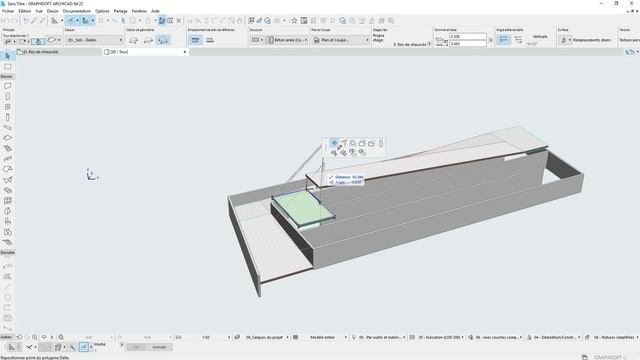This screenshot has height=360, width=640.
Task: Open the Dessin menu
Action: 53,11
